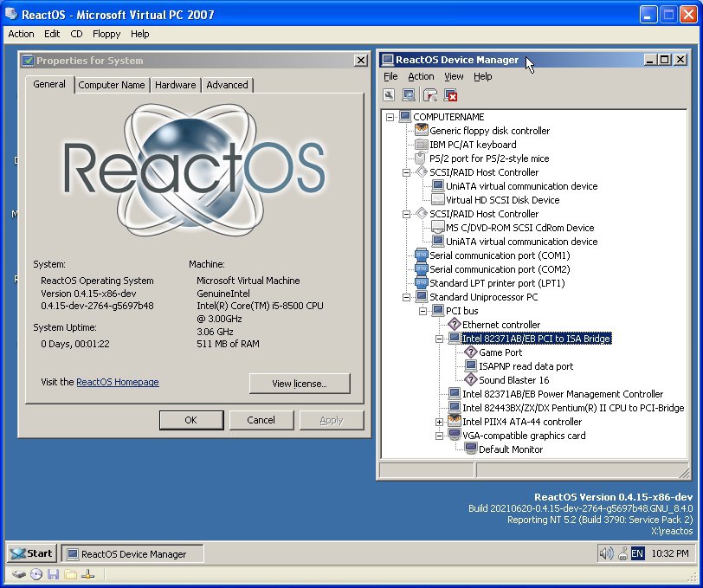The image size is (703, 588).
Task: Click the CD disc icon in Virtual PC status bar
Action: [35, 574]
